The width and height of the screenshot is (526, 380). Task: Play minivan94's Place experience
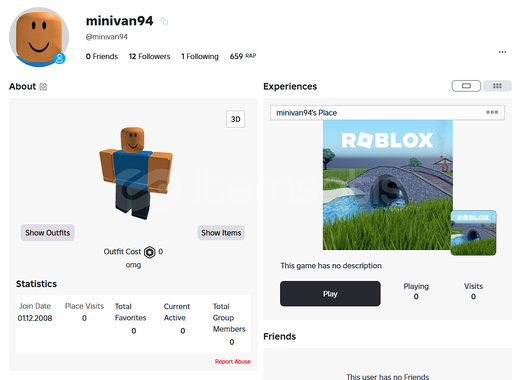pyautogui.click(x=330, y=294)
